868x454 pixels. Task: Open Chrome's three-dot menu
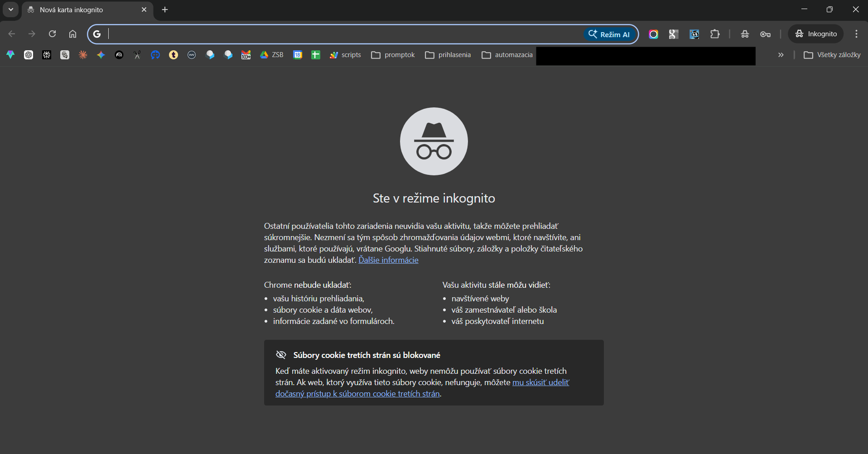[x=856, y=34]
